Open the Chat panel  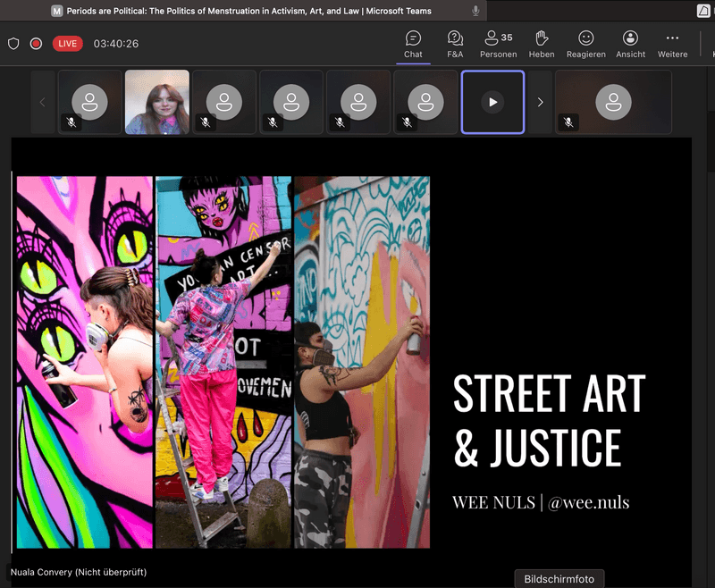[413, 44]
